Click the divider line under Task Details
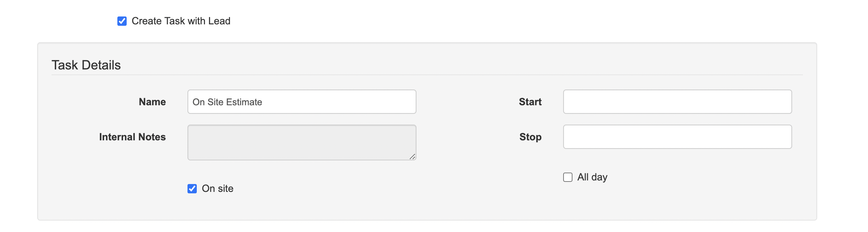868x232 pixels. [x=426, y=75]
